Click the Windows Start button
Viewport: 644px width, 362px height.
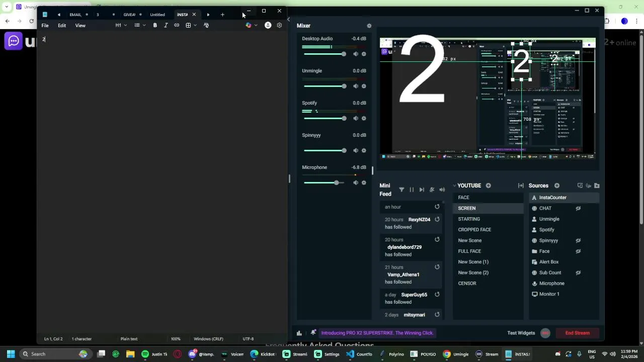pos(11,354)
